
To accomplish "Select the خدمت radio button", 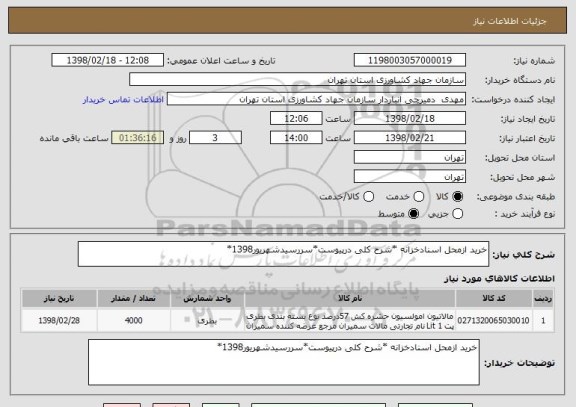I will 419,197.
